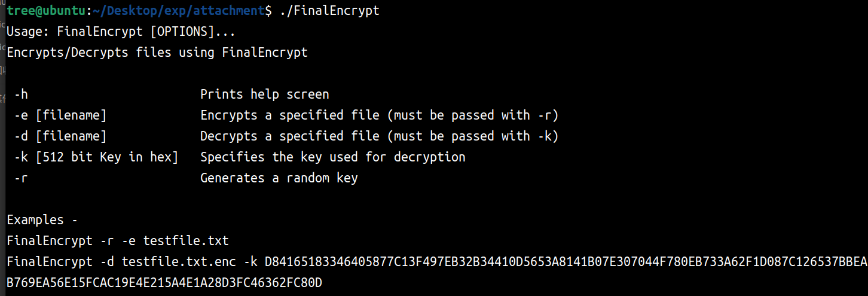
Task: Click the -e [filename] option
Action: point(60,115)
